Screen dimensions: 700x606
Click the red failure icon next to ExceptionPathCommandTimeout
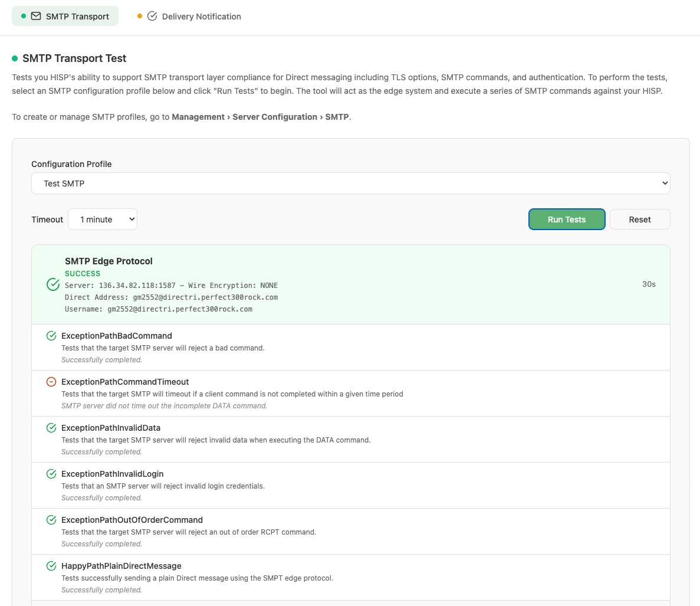(51, 382)
